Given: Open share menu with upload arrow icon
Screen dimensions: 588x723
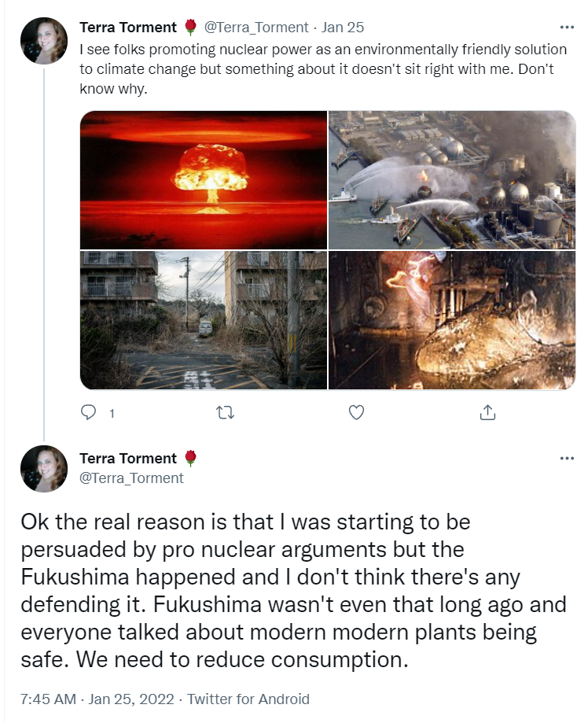Looking at the screenshot, I should tap(487, 412).
